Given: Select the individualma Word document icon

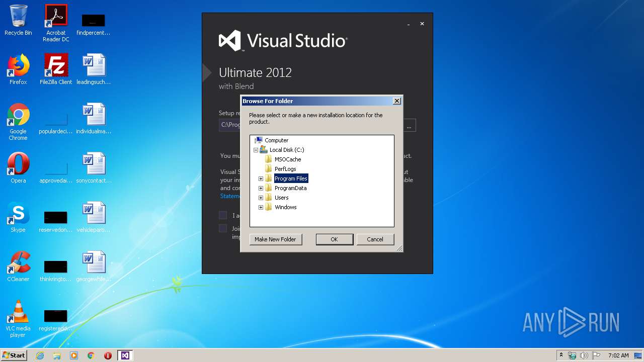Looking at the screenshot, I should [94, 119].
